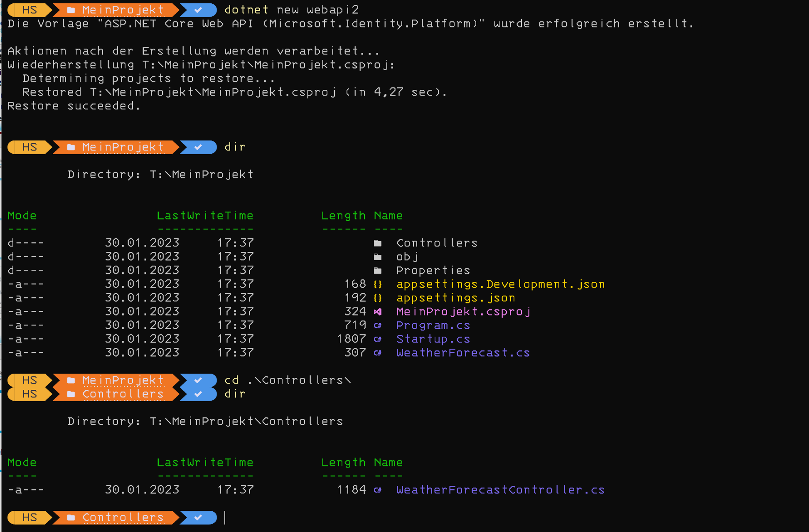Click at the cursor on the last prompt line

point(225,517)
